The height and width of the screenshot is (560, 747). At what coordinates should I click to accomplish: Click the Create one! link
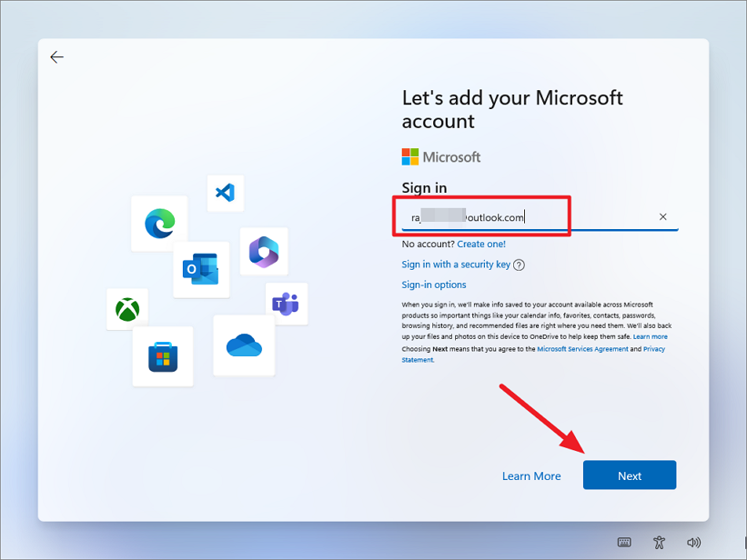coord(481,245)
